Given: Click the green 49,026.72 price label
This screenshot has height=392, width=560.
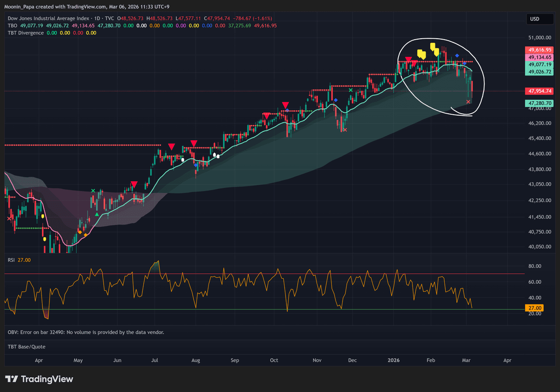Looking at the screenshot, I should click(x=540, y=72).
